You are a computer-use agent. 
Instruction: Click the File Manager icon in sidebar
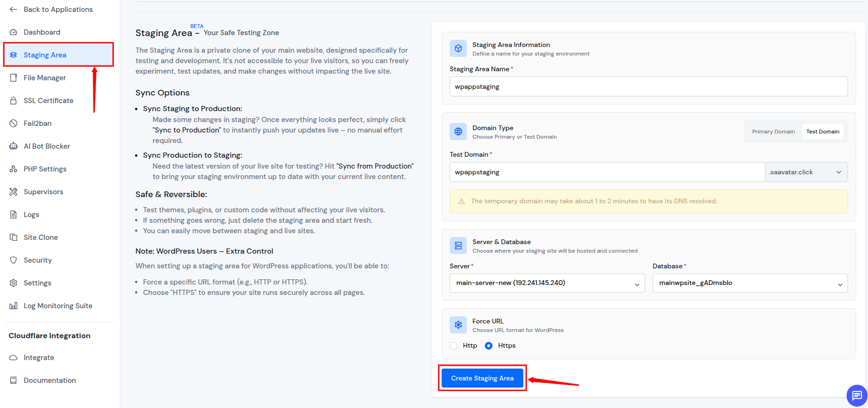13,78
